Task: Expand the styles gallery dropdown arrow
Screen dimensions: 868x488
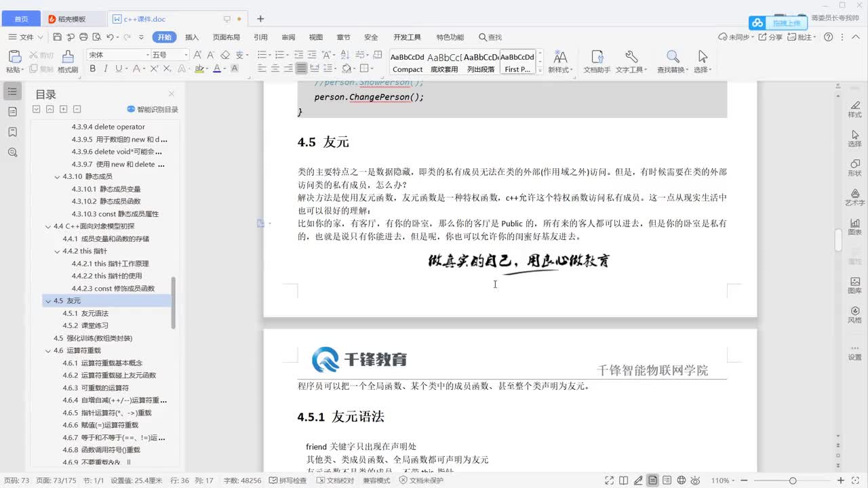Action: tap(540, 70)
